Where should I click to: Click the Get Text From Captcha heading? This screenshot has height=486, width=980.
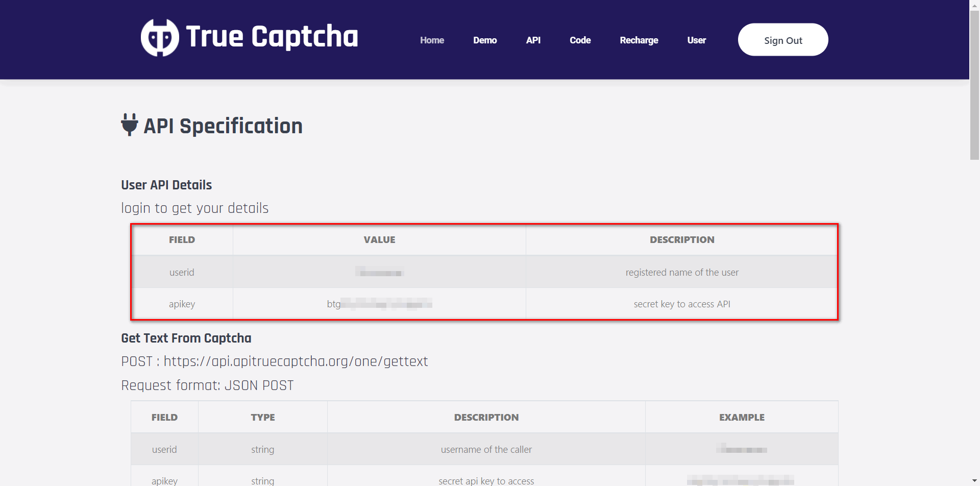pyautogui.click(x=186, y=338)
